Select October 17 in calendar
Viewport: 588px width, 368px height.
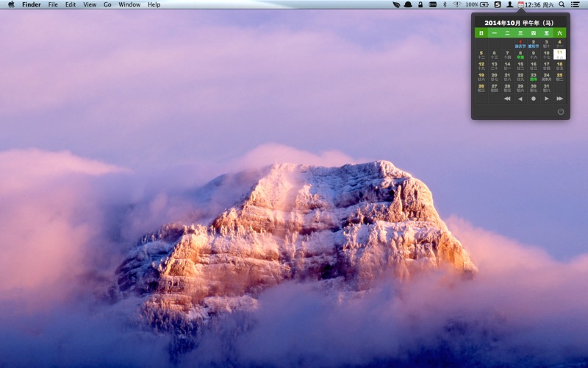pyautogui.click(x=546, y=66)
